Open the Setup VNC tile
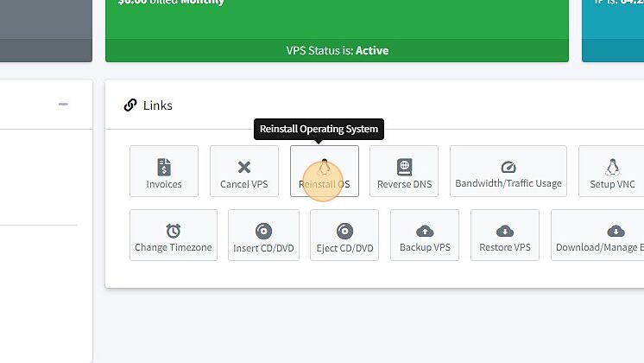The height and width of the screenshot is (363, 644). [x=611, y=171]
